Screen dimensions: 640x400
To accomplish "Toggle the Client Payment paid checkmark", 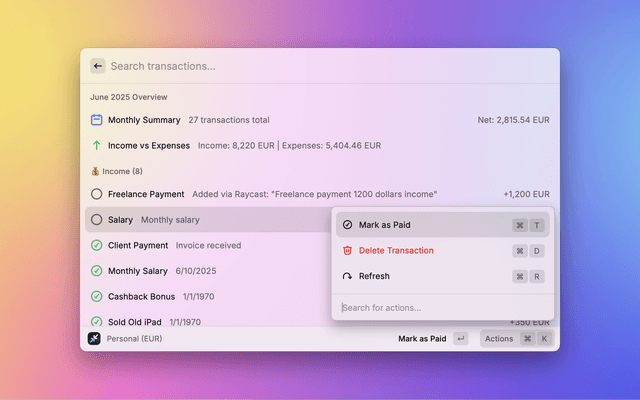I will coord(97,245).
